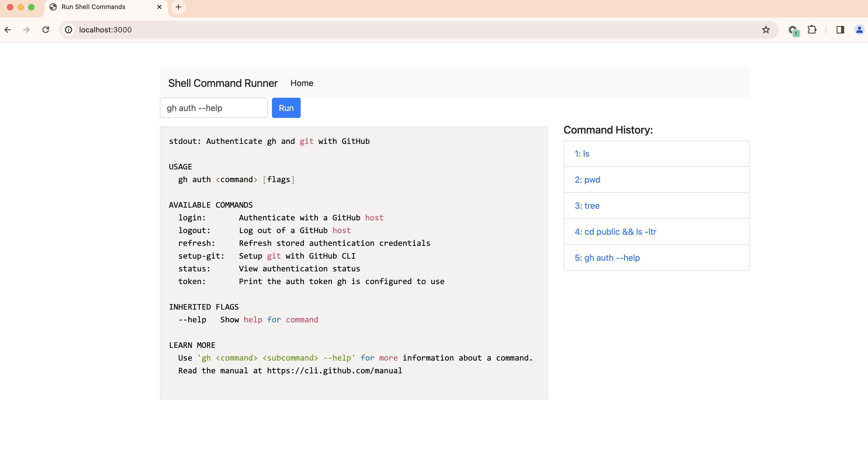
Task: Open the site information icon
Action: coord(69,30)
